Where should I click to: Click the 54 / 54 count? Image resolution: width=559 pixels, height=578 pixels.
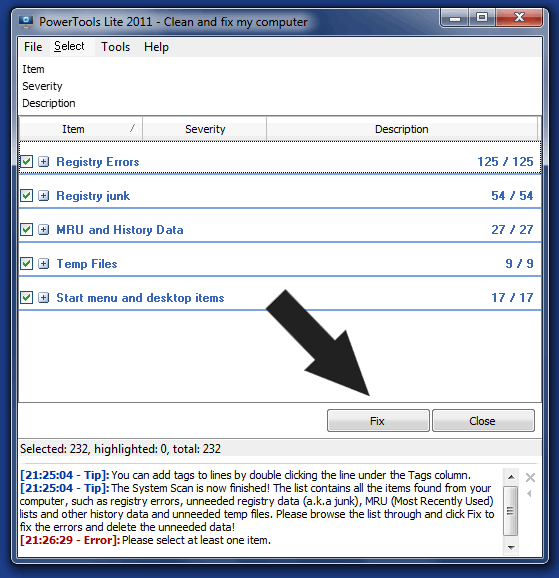(512, 195)
